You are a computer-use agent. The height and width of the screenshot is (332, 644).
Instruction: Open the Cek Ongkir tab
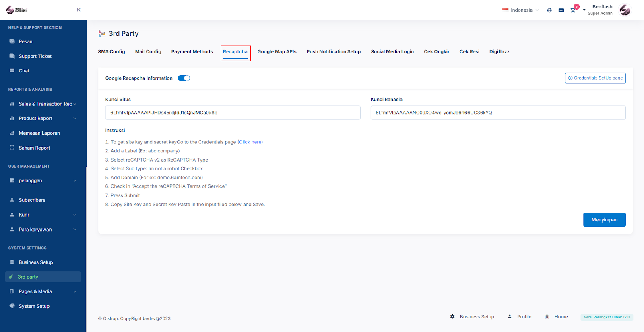(437, 52)
